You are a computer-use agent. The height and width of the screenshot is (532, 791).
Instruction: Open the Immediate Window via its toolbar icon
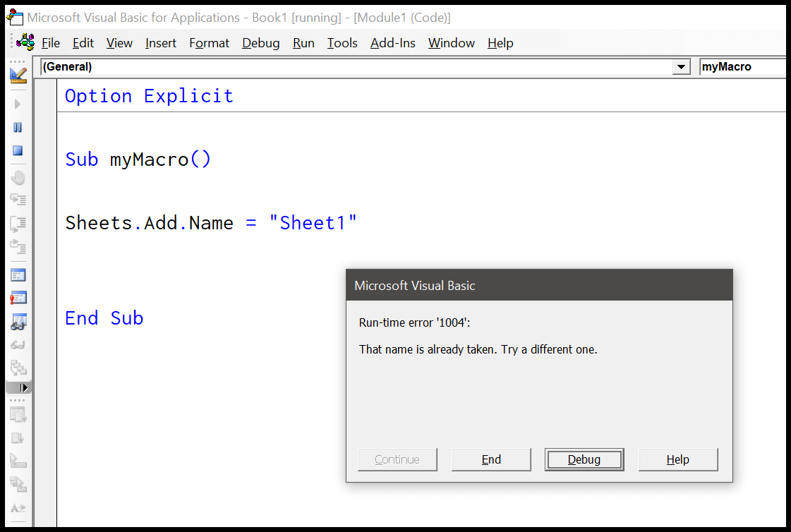coord(18,297)
